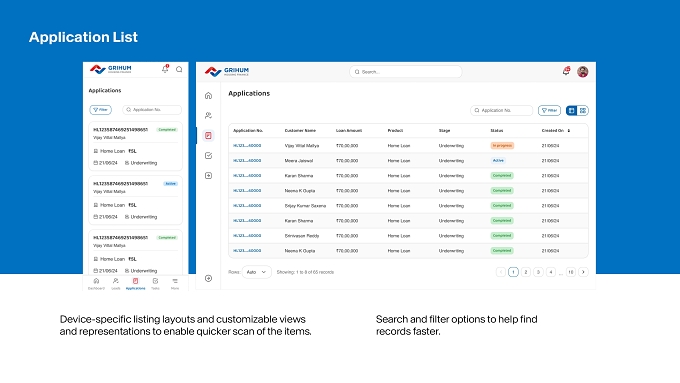680x383 pixels.
Task: Go to the Dashboard tab in mobile nav
Action: [x=96, y=284]
